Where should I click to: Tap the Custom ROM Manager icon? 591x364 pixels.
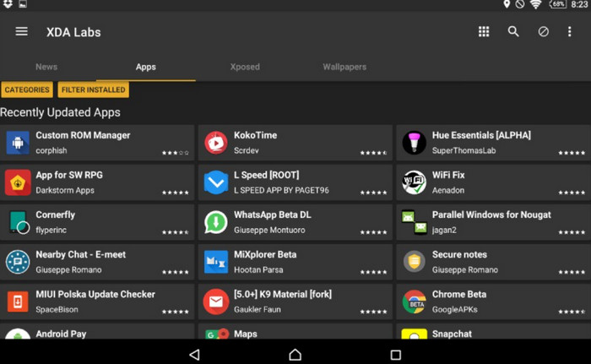tap(18, 143)
